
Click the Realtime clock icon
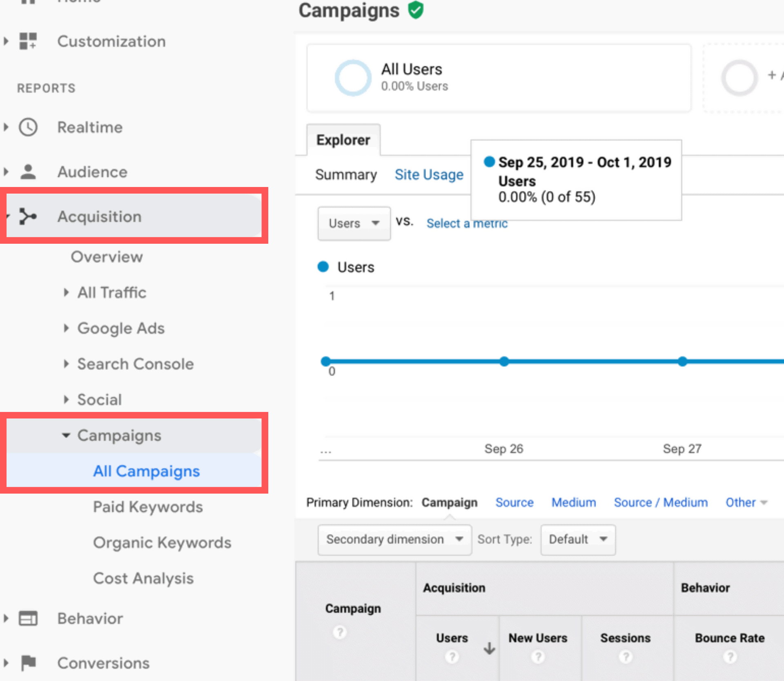tap(28, 127)
